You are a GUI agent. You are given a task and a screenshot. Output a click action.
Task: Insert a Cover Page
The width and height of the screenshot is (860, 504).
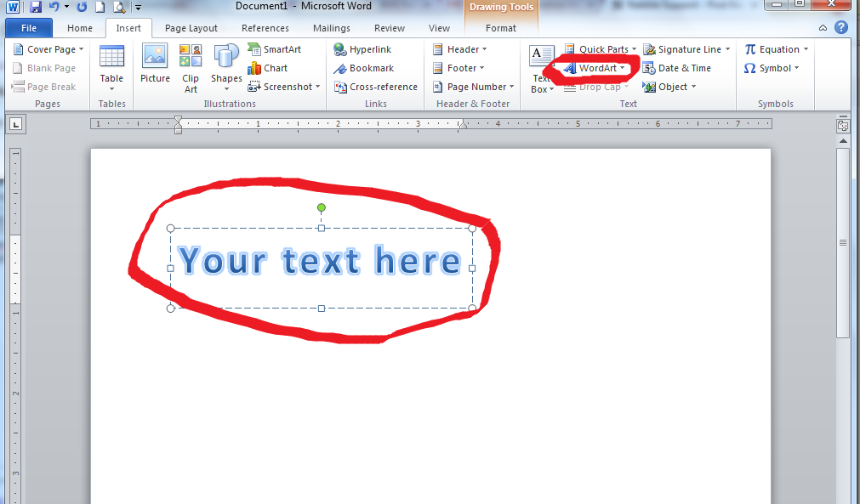pyautogui.click(x=48, y=49)
